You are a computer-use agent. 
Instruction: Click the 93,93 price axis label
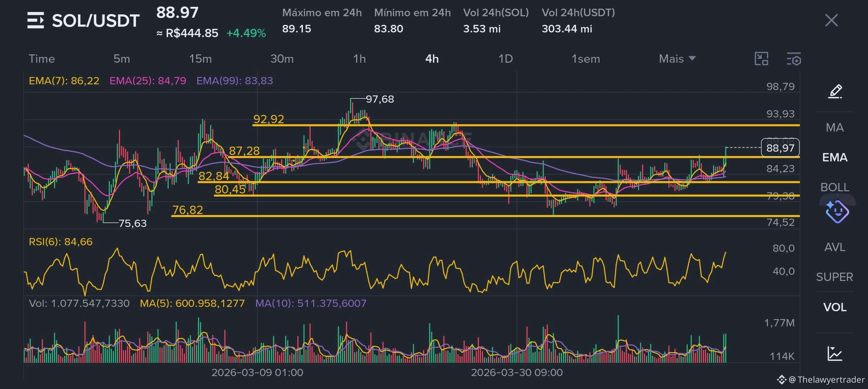click(780, 114)
